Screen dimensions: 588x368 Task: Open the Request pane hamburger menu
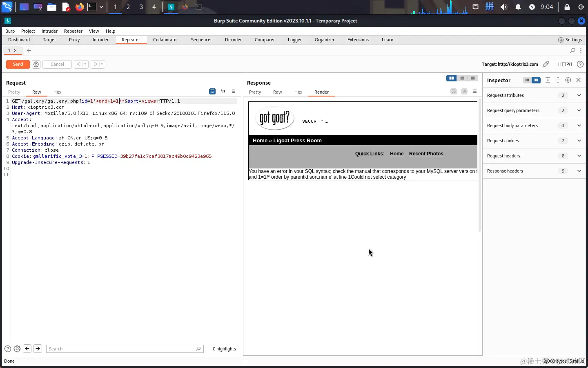click(234, 91)
